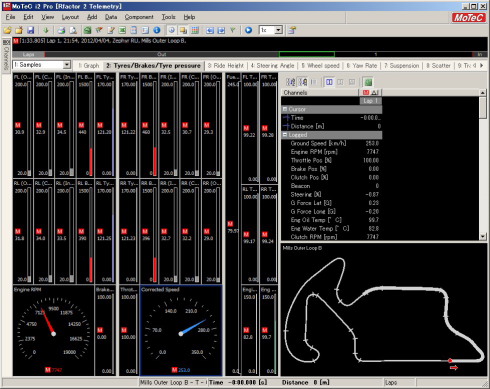Image resolution: width=490 pixels, height=389 pixels.
Task: Click the yellow overlapping squares toolbar icon
Action: point(183,30)
